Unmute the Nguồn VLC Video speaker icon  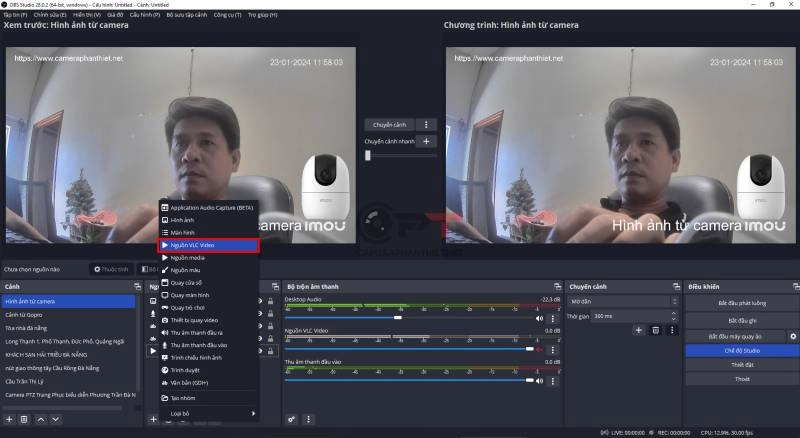[x=539, y=350]
